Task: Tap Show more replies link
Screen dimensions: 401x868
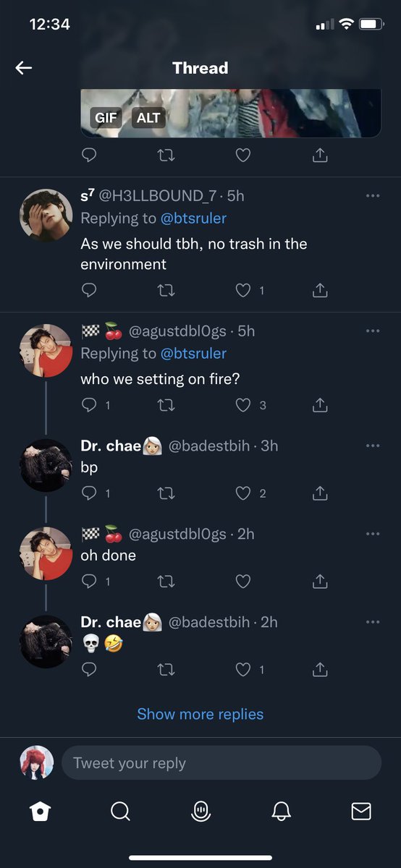Action: pos(200,714)
